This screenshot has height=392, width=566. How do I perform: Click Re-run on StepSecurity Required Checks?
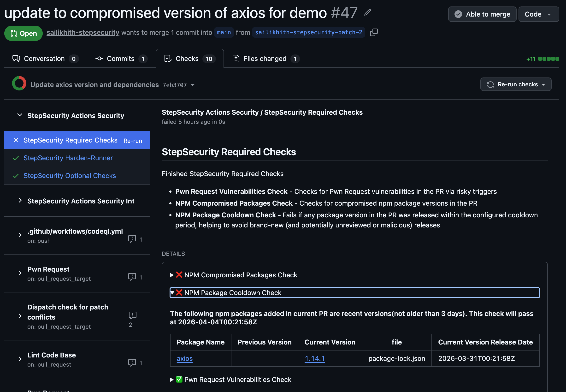click(x=133, y=141)
